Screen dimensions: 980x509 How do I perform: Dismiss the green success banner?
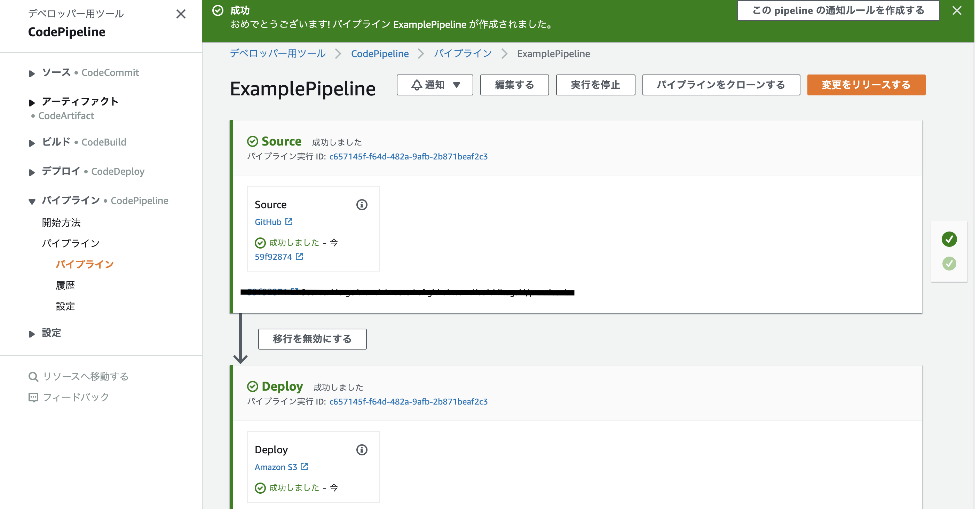tap(957, 11)
